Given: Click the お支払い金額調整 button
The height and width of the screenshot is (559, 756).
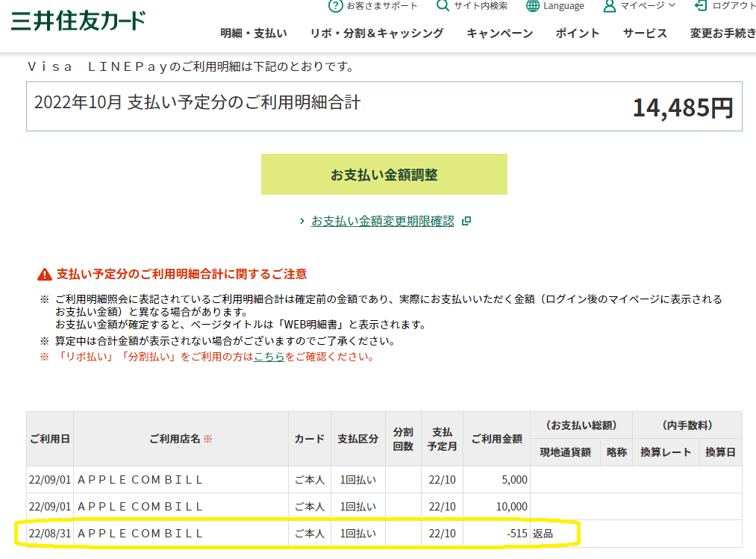Looking at the screenshot, I should click(384, 175).
